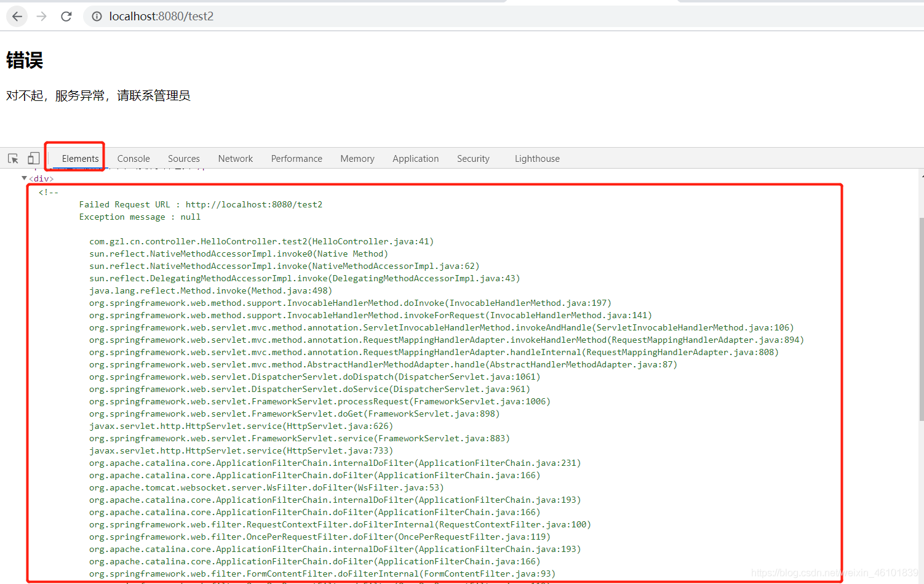Open the Sources tab
The height and width of the screenshot is (584, 924).
(x=183, y=159)
